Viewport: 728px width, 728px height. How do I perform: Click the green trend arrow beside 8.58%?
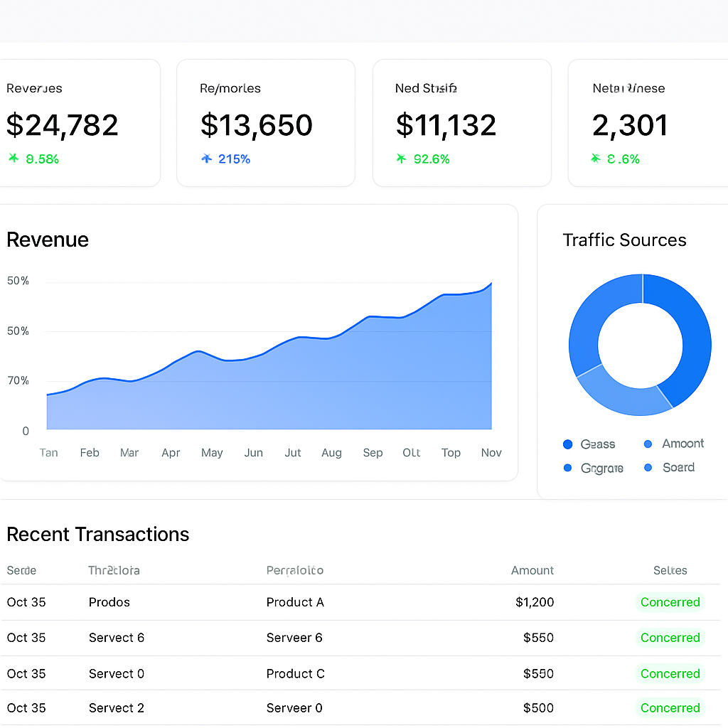pyautogui.click(x=14, y=159)
